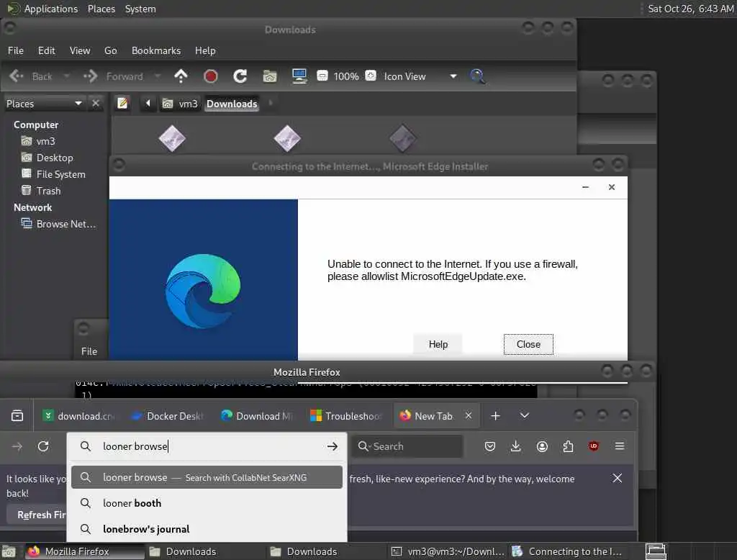This screenshot has height=560, width=737.
Task: Open the list all tabs chevron
Action: click(525, 415)
